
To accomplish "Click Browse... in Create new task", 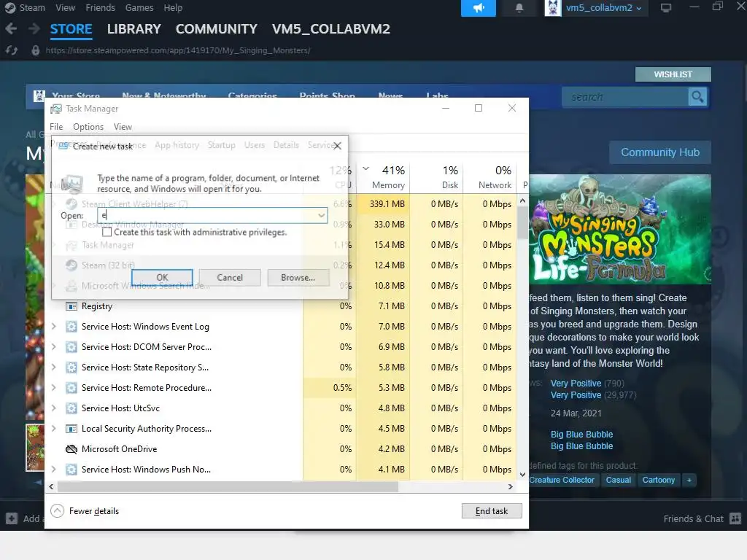I will coord(298,277).
